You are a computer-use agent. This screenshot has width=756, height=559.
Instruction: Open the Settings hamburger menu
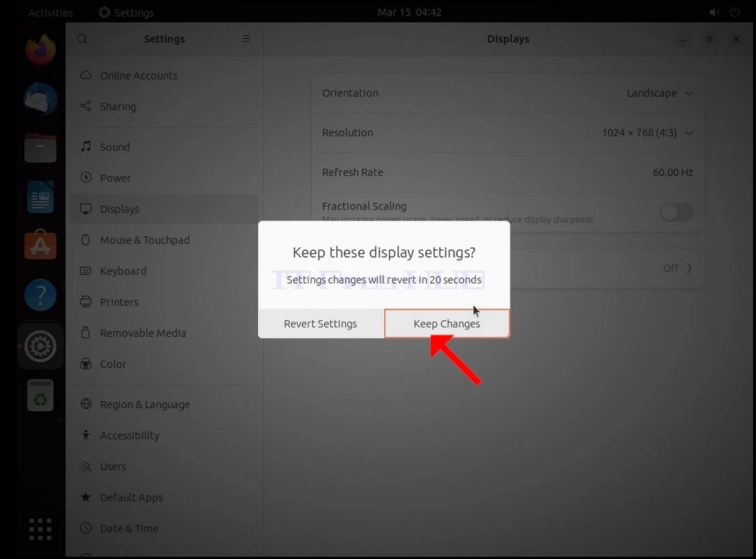(246, 38)
